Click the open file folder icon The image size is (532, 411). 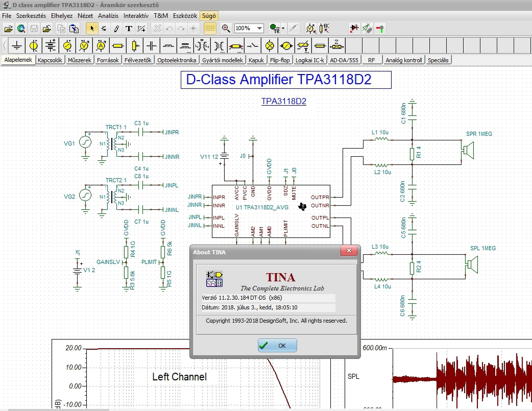point(9,29)
